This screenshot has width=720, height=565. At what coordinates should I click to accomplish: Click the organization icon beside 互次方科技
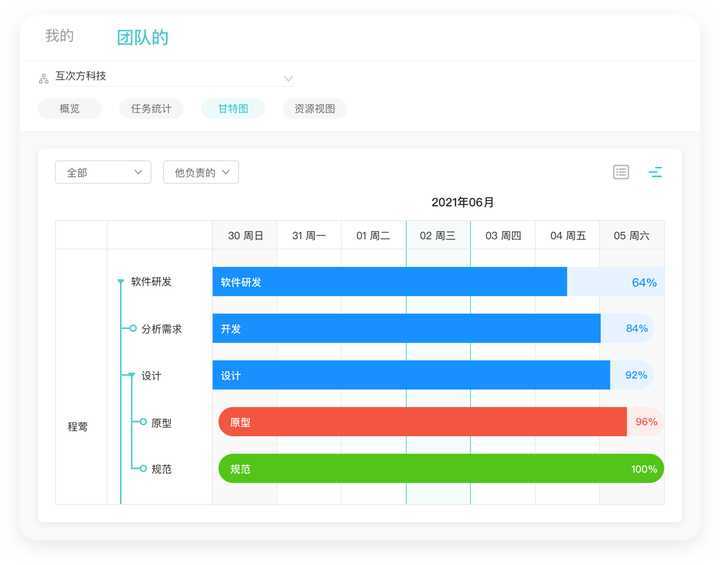(x=44, y=79)
